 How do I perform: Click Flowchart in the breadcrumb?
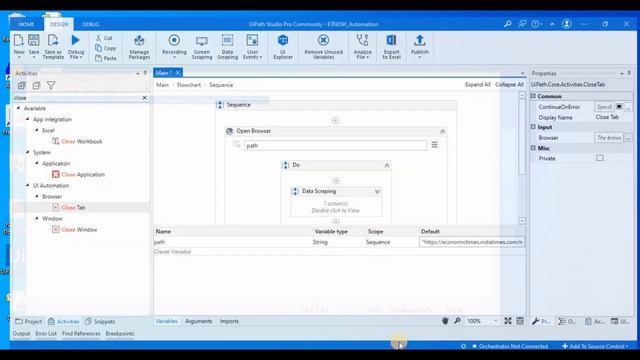(x=189, y=85)
